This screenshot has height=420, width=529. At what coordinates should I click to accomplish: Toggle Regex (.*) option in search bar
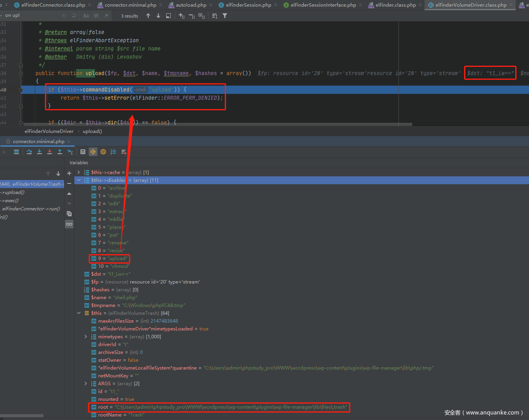point(106,16)
